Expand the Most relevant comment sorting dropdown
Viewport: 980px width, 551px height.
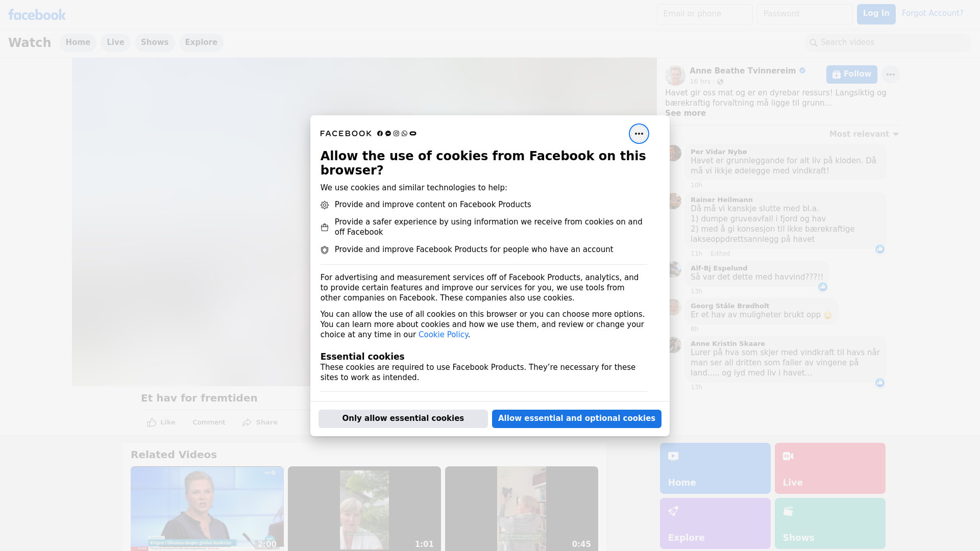tap(864, 134)
